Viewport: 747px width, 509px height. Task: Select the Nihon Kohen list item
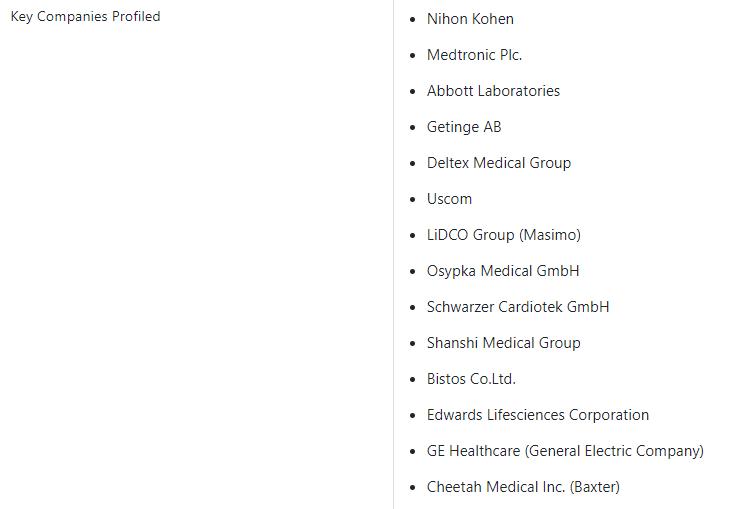(x=470, y=19)
